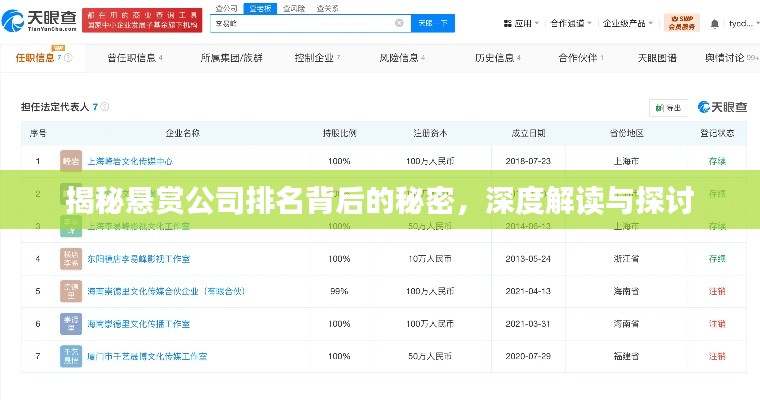Screen dimensions: 760x400
Task: Switch to the 查关系 search tab
Action: click(x=328, y=8)
